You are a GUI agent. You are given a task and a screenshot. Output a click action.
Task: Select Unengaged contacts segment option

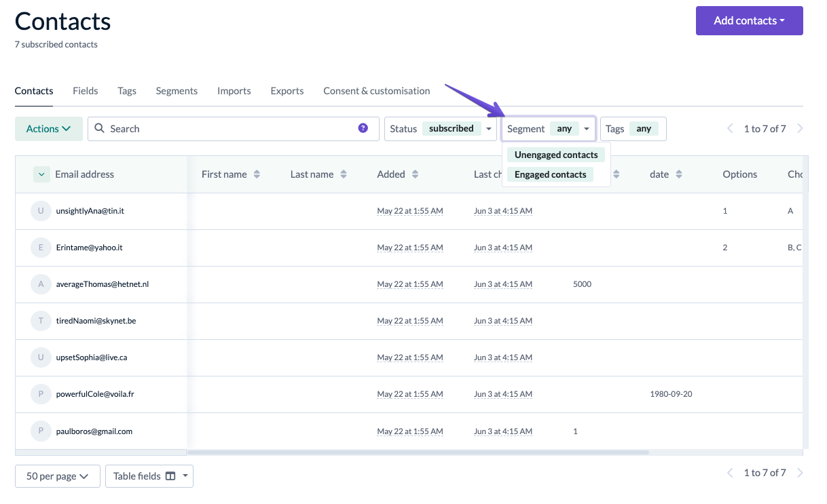[556, 155]
